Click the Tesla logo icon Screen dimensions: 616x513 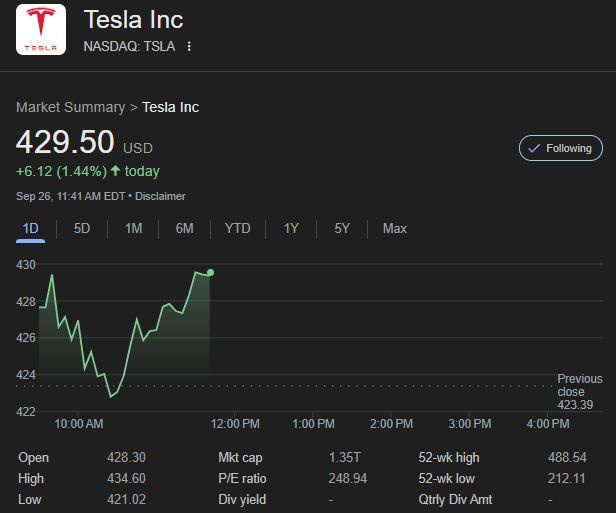(x=41, y=30)
